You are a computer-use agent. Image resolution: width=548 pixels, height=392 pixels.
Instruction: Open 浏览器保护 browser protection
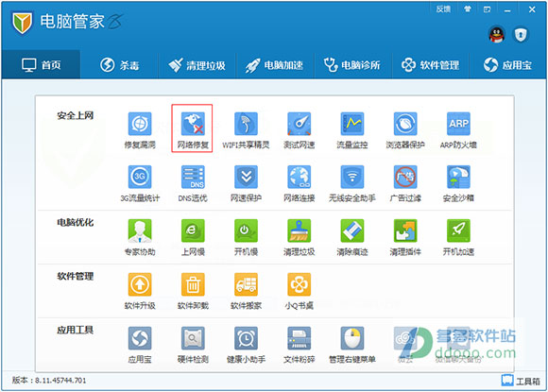(405, 124)
